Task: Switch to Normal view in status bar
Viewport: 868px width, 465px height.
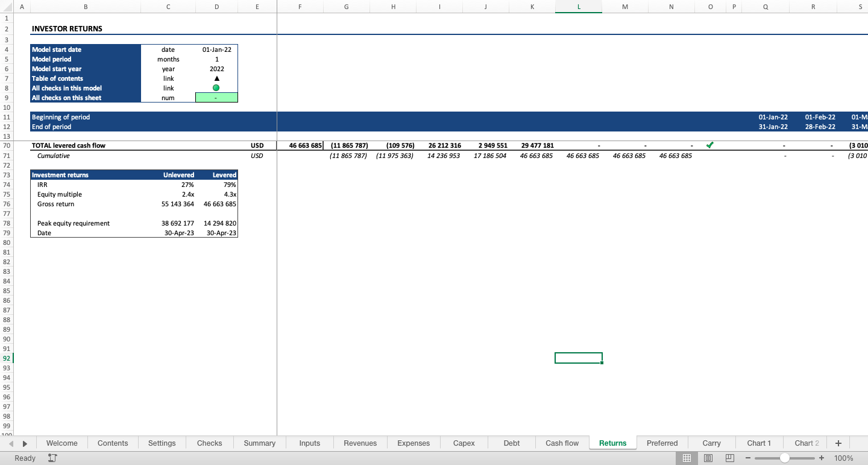Action: [687, 458]
